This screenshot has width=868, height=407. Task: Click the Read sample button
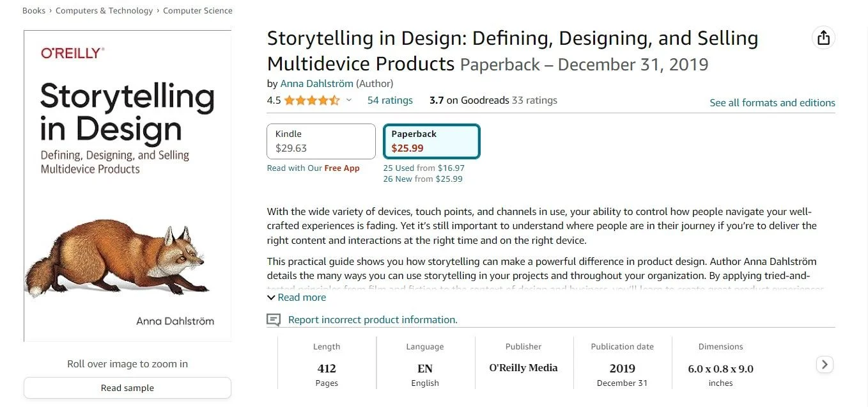(x=127, y=388)
